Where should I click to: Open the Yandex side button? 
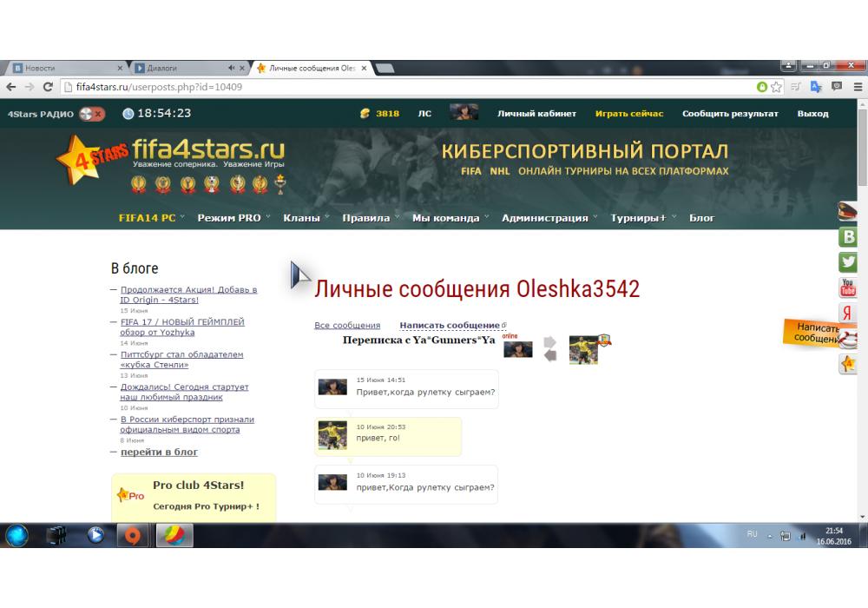click(x=848, y=313)
